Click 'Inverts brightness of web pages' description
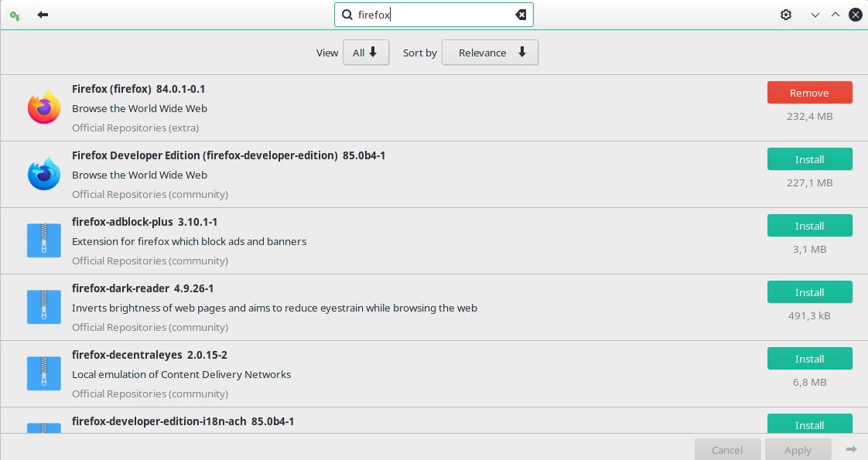 point(275,308)
